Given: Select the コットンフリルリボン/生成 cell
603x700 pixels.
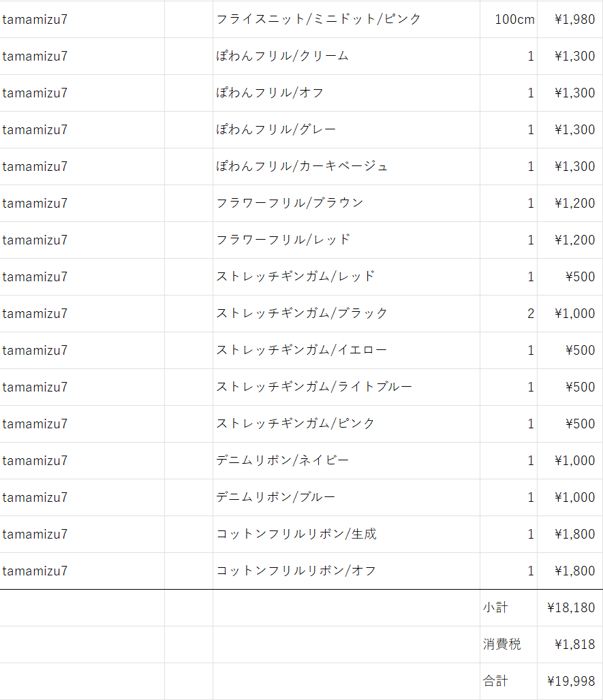Looking at the screenshot, I should click(346, 535).
